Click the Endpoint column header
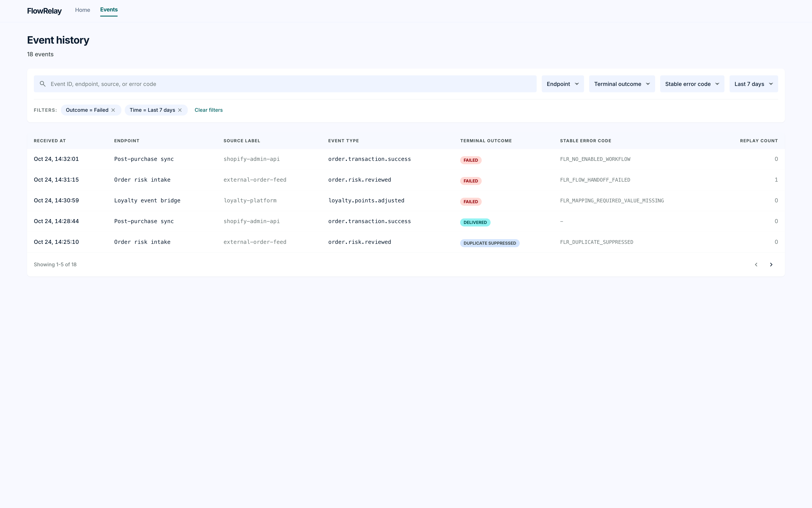812x508 pixels. [x=126, y=141]
